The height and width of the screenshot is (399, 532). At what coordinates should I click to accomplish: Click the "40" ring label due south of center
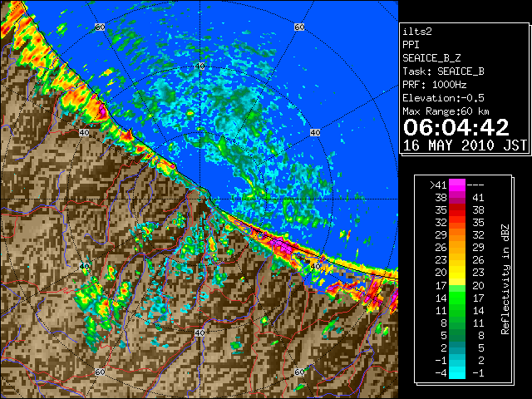199,332
